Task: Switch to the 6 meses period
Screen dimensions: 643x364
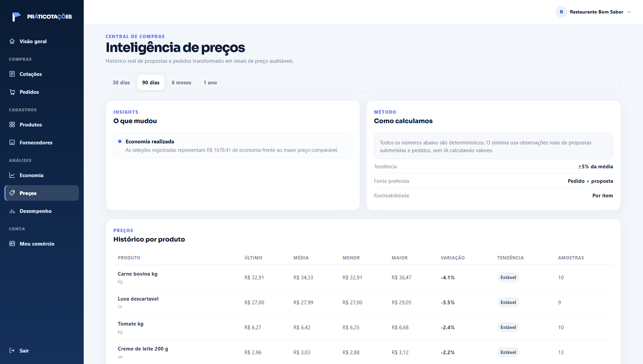Action: click(x=181, y=82)
